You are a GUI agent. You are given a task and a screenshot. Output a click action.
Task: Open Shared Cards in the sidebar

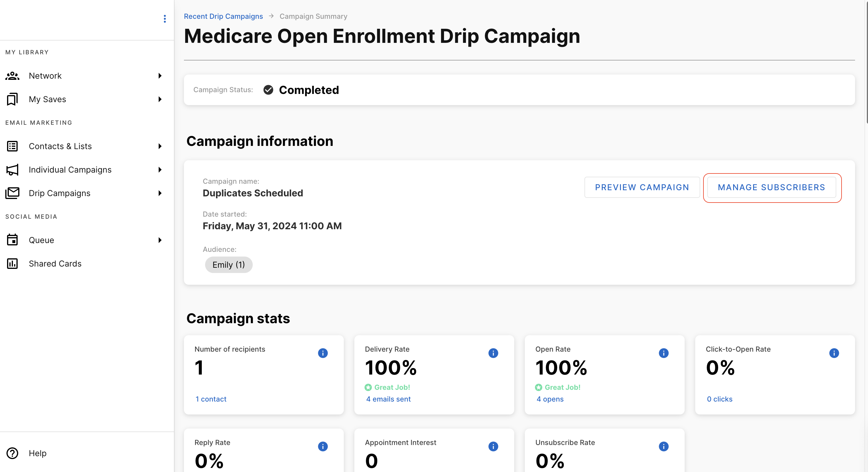coord(87,264)
